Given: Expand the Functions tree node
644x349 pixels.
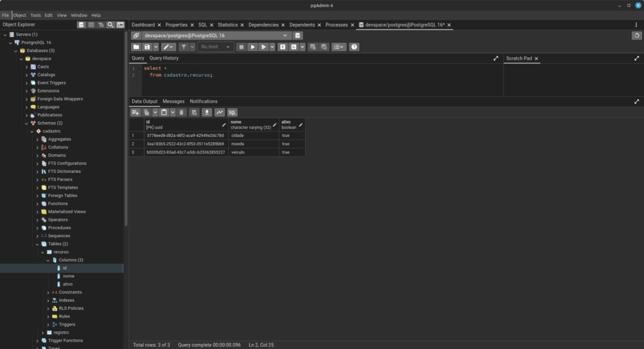Looking at the screenshot, I should pyautogui.click(x=37, y=204).
